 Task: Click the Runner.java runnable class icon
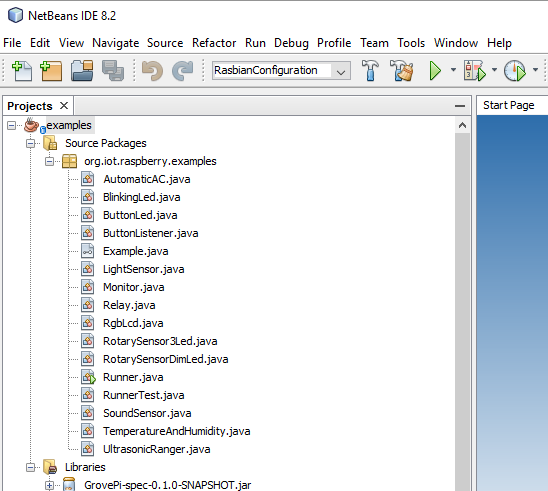(x=88, y=377)
